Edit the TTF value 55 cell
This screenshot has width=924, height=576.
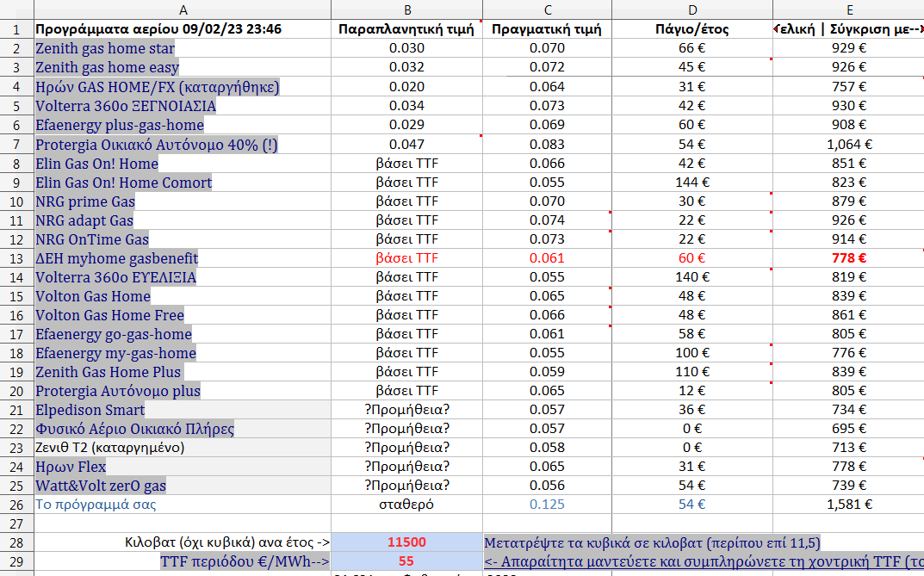[x=406, y=561]
